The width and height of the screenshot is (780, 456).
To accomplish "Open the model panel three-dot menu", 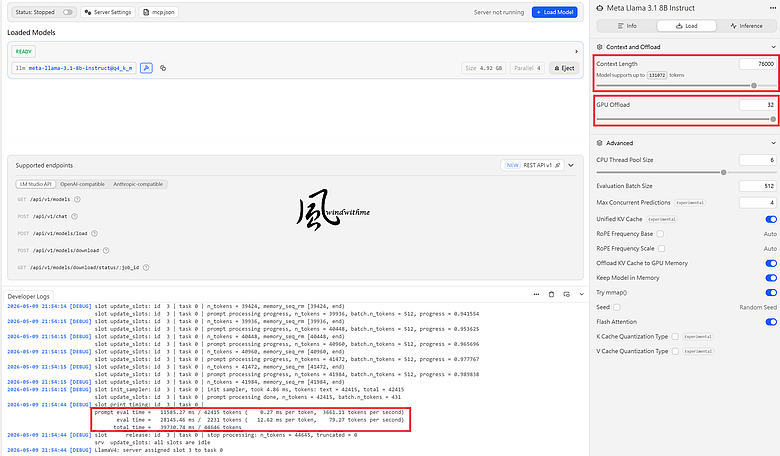I will pos(773,8).
